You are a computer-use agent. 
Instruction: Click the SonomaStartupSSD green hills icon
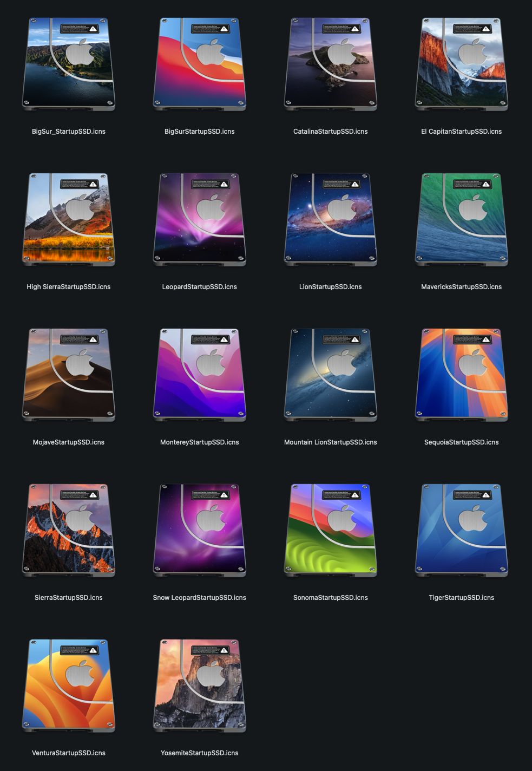[x=331, y=530]
